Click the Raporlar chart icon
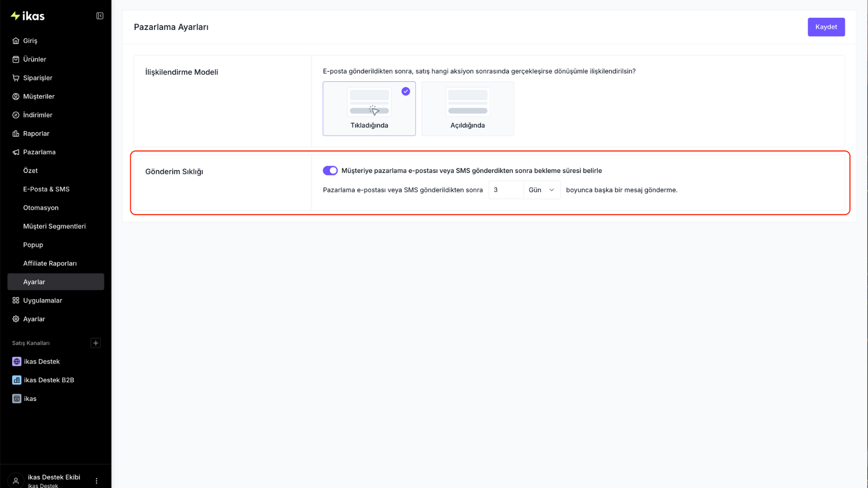Image resolution: width=868 pixels, height=488 pixels. (x=16, y=133)
